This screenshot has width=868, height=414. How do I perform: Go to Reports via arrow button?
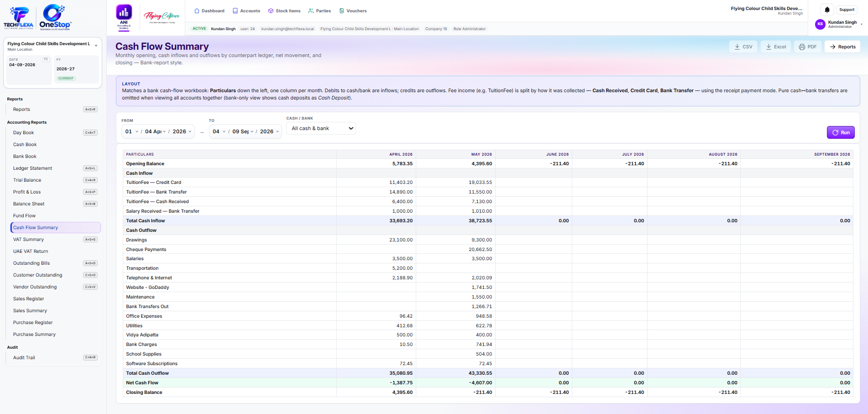(842, 47)
